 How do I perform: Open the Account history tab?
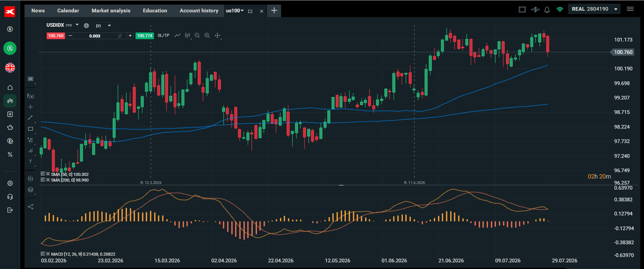(x=199, y=11)
